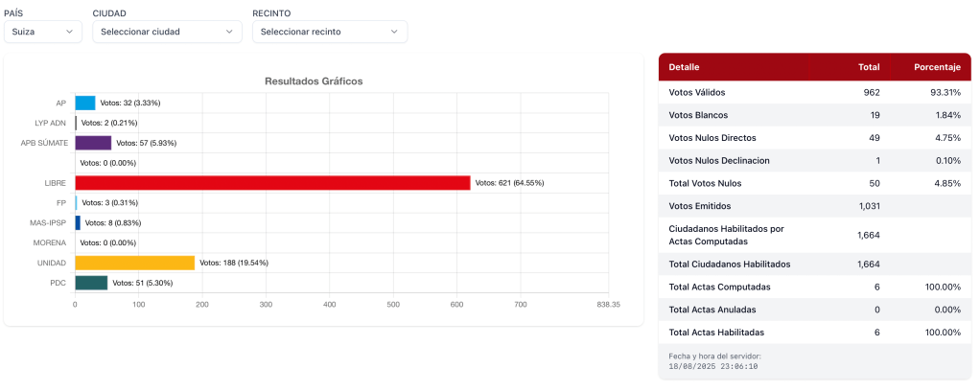Open the Seleccionar recinto dropdown
The width and height of the screenshot is (980, 391).
click(329, 32)
